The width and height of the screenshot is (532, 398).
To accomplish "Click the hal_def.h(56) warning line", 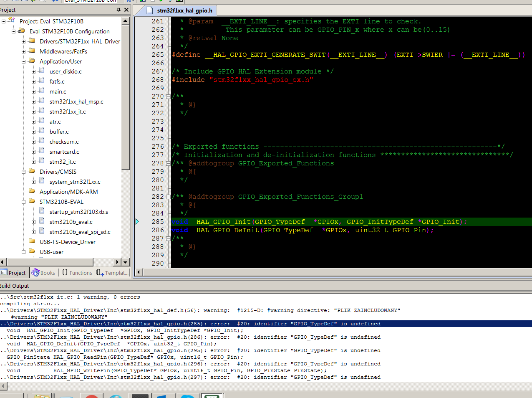I will [200, 310].
